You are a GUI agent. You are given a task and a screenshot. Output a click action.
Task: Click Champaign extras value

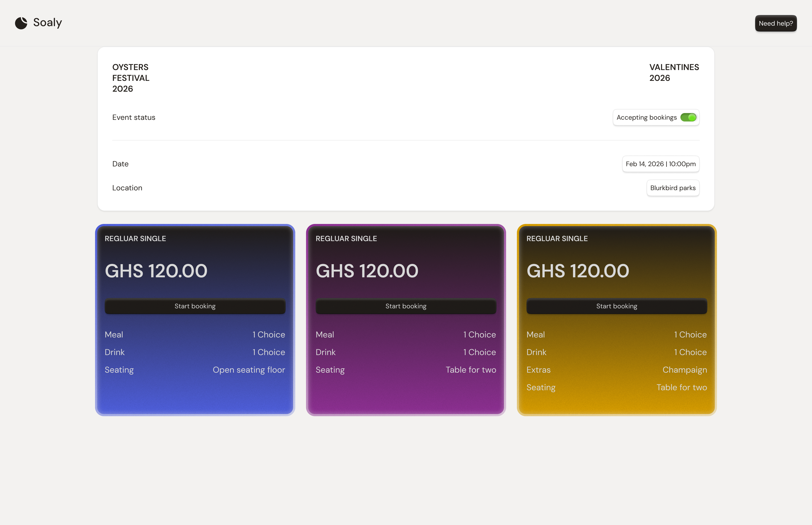pos(685,370)
